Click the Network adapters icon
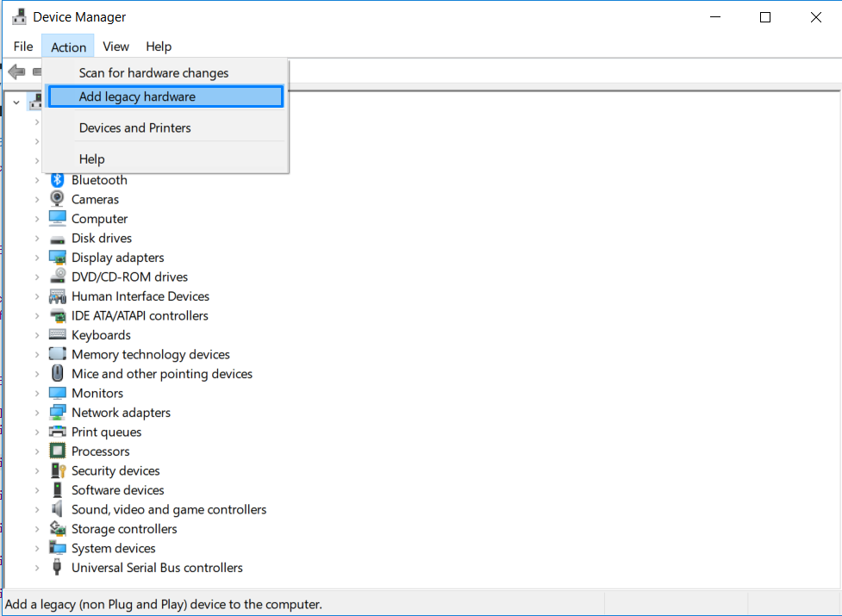The width and height of the screenshot is (842, 616). click(57, 412)
